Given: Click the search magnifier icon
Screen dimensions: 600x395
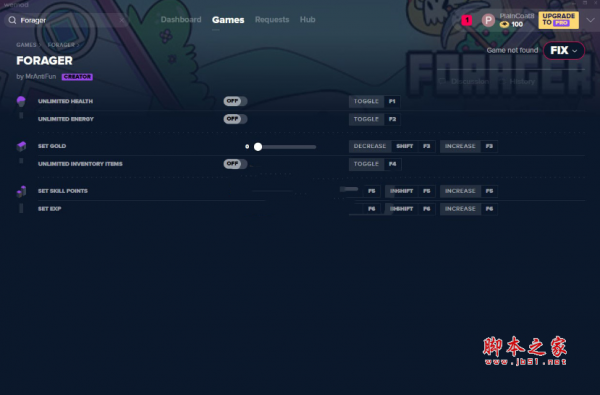Looking at the screenshot, I should click(x=12, y=20).
